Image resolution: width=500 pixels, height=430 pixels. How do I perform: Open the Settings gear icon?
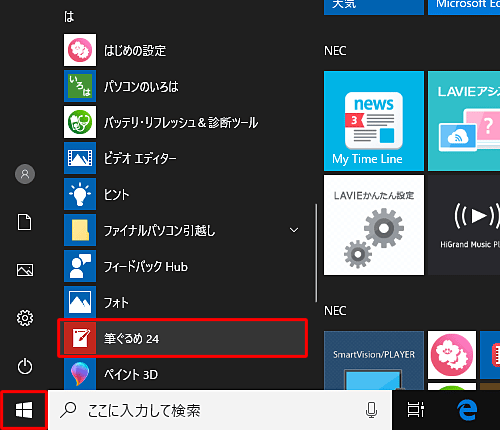tap(25, 318)
